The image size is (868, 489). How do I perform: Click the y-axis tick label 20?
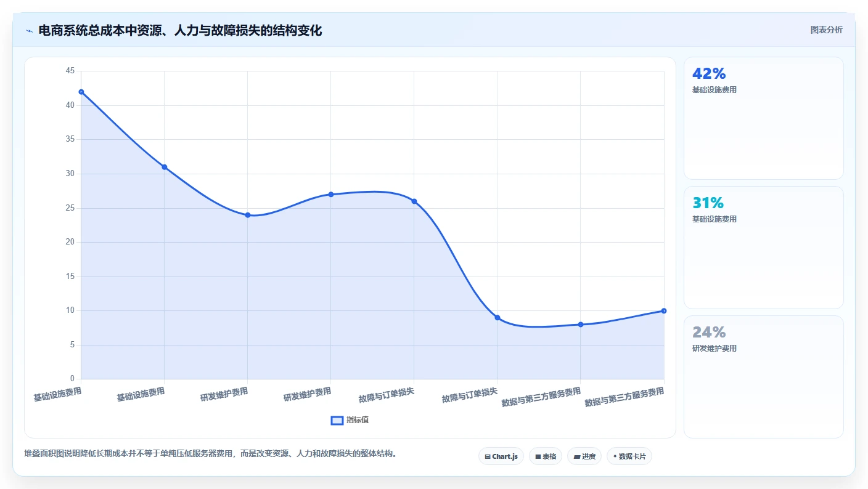(70, 242)
